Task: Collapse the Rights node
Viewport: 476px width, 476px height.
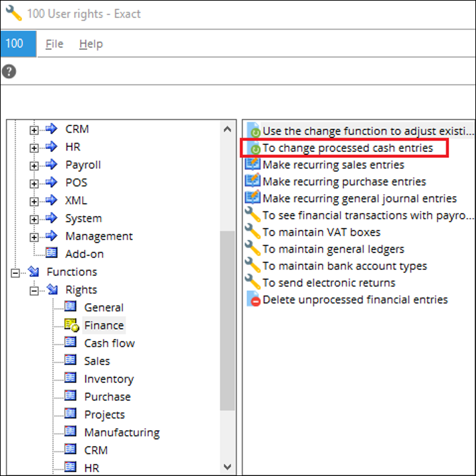Action: 34,291
